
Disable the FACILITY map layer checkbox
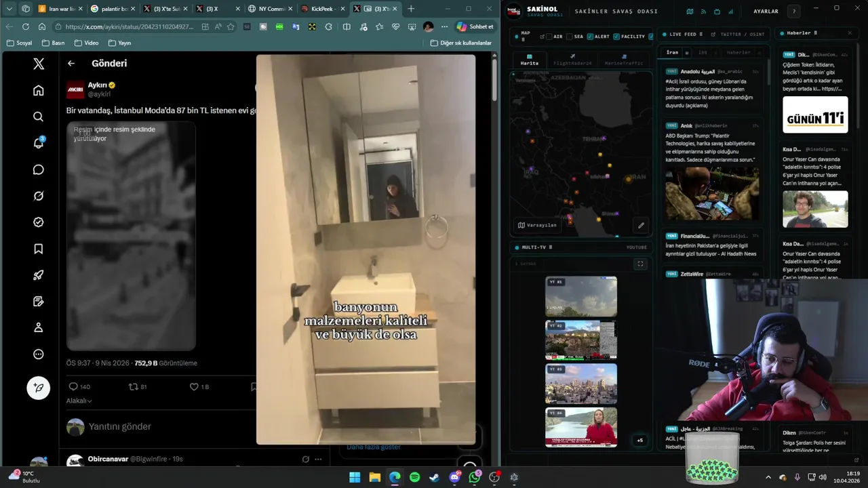616,37
